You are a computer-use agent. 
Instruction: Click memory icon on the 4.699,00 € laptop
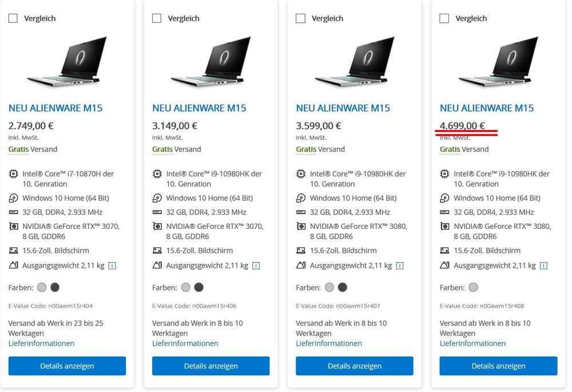click(444, 212)
